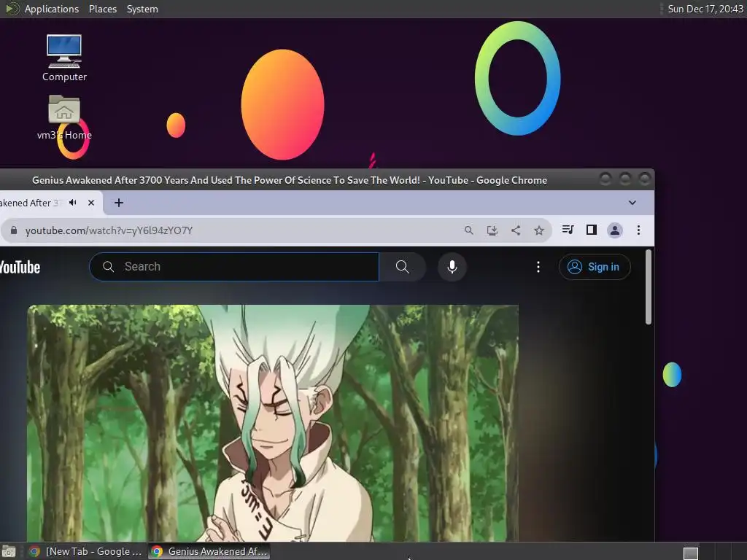
Task: Open YouTube settings three-dot menu
Action: coord(538,267)
